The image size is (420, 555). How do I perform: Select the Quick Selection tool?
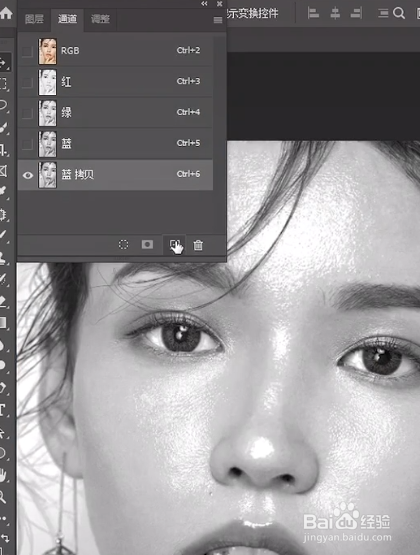[x=3, y=128]
